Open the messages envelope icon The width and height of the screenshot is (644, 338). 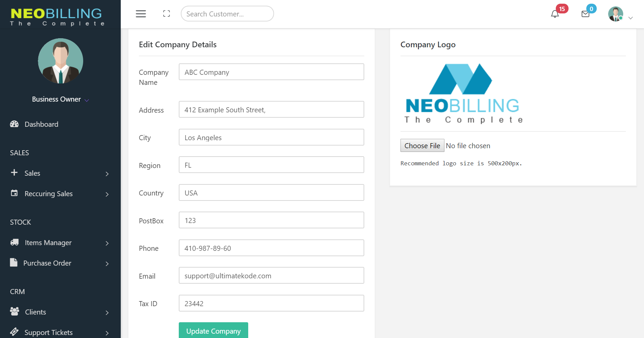pos(585,14)
